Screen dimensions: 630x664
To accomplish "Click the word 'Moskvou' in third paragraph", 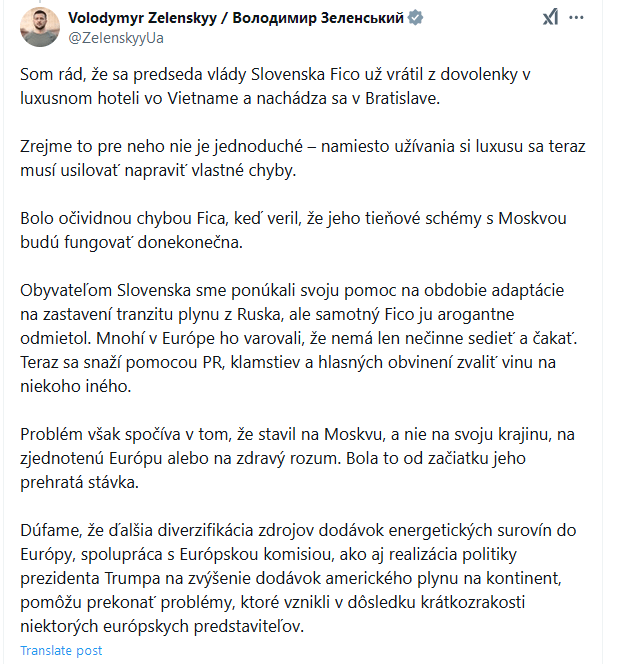I will tap(532, 219).
